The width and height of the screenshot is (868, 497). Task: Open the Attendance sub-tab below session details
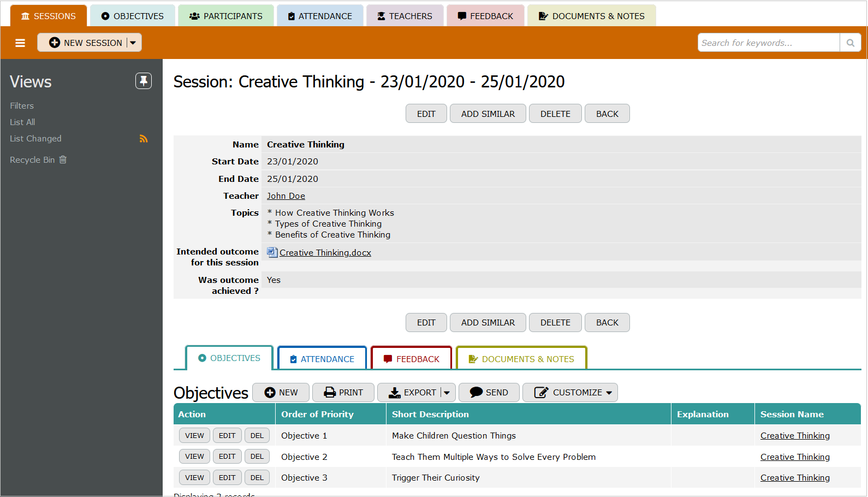point(322,359)
